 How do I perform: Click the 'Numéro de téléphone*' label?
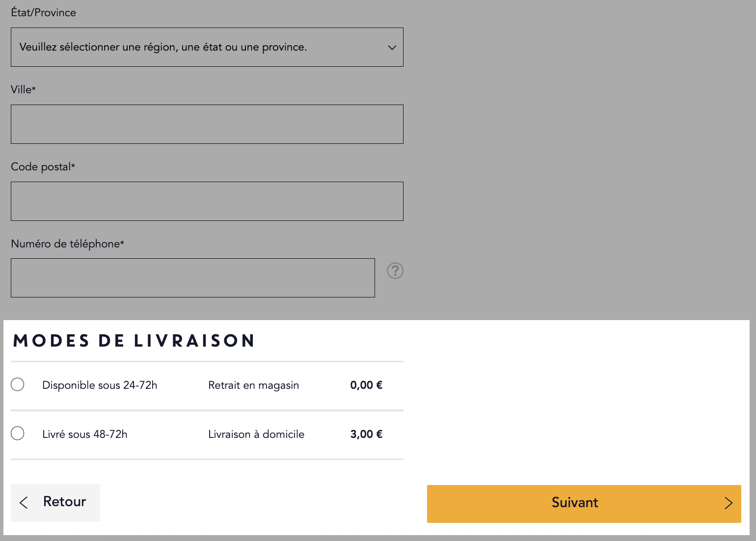[67, 244]
